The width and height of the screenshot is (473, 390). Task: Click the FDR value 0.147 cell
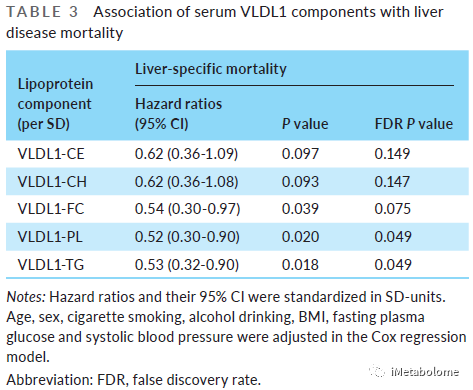392,182
